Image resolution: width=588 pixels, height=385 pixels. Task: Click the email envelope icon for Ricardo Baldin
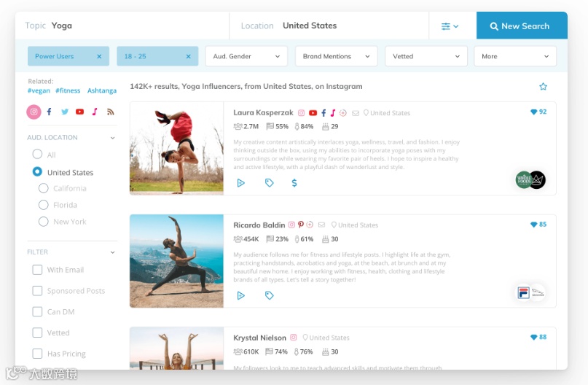tap(321, 225)
